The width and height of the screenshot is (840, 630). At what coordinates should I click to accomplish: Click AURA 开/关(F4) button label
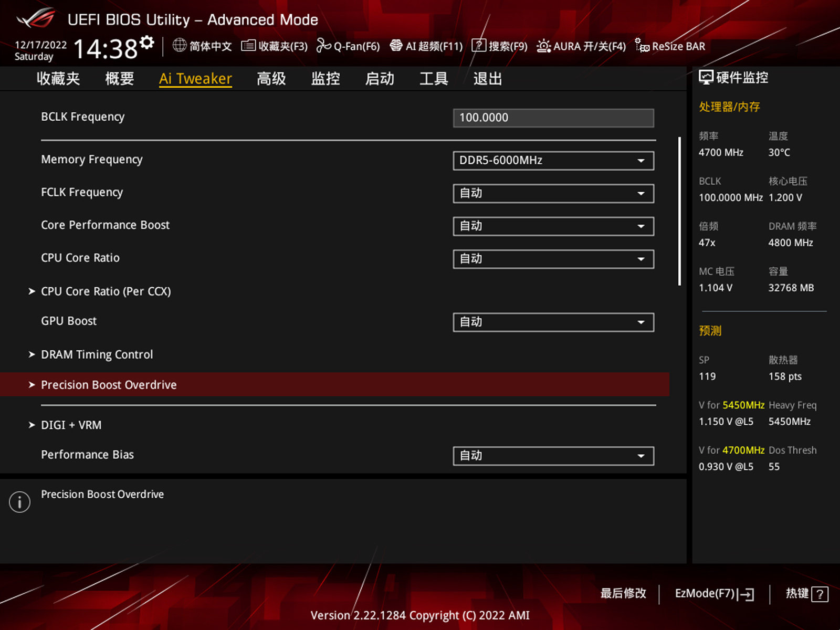(x=590, y=46)
